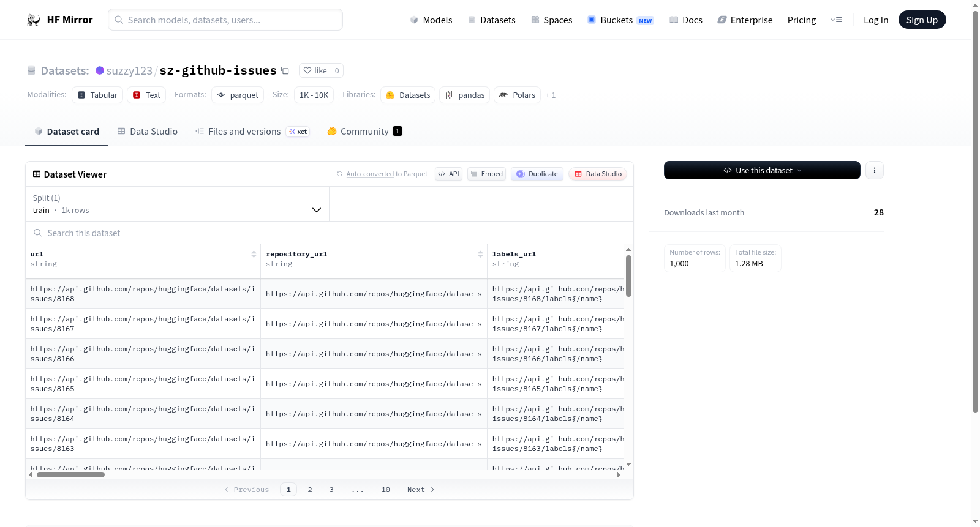
Task: Focus the models and datasets search field
Action: pyautogui.click(x=225, y=20)
